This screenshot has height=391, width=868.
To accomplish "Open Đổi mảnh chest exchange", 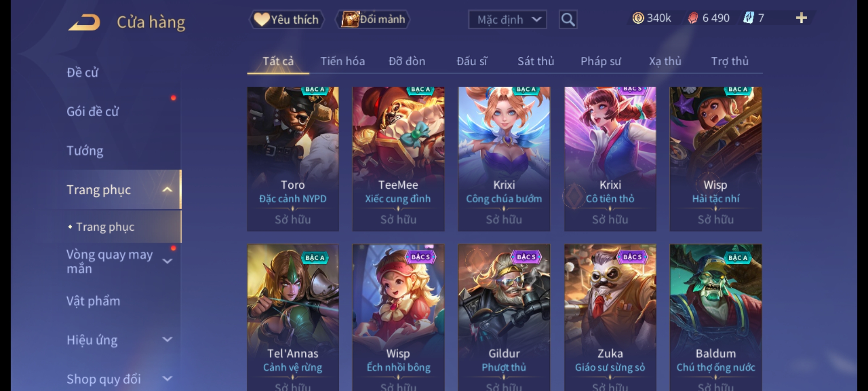I will 373,20.
